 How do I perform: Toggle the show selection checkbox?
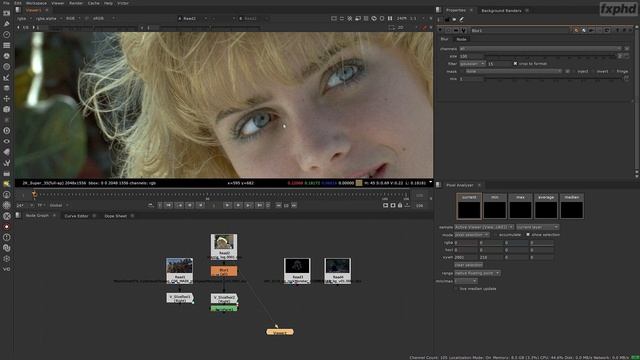tap(528, 235)
